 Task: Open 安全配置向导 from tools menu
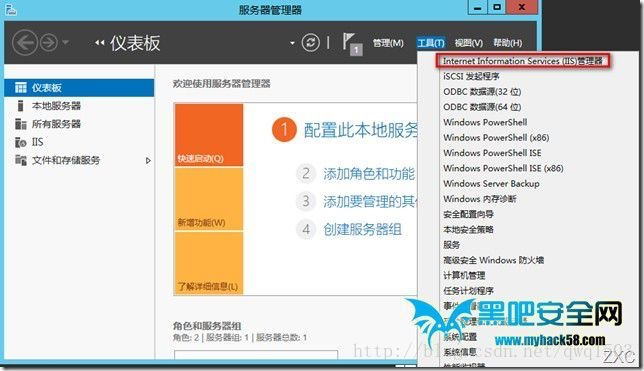tap(468, 214)
